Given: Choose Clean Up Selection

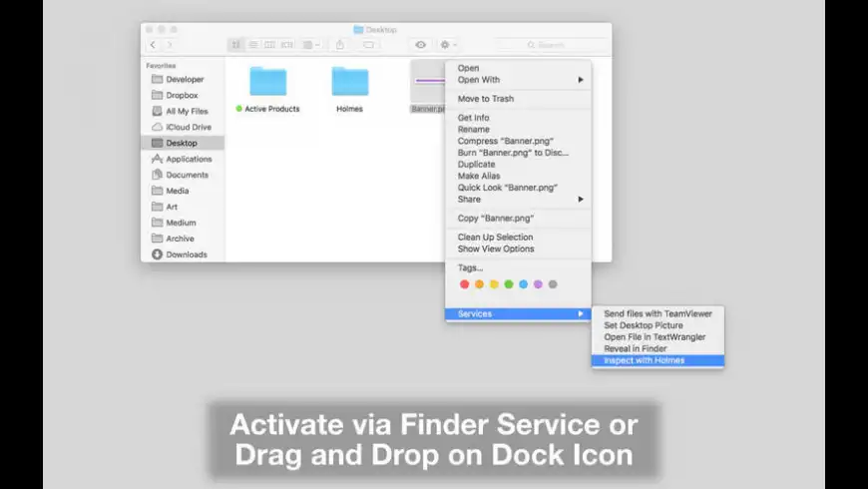Looking at the screenshot, I should point(518,238).
